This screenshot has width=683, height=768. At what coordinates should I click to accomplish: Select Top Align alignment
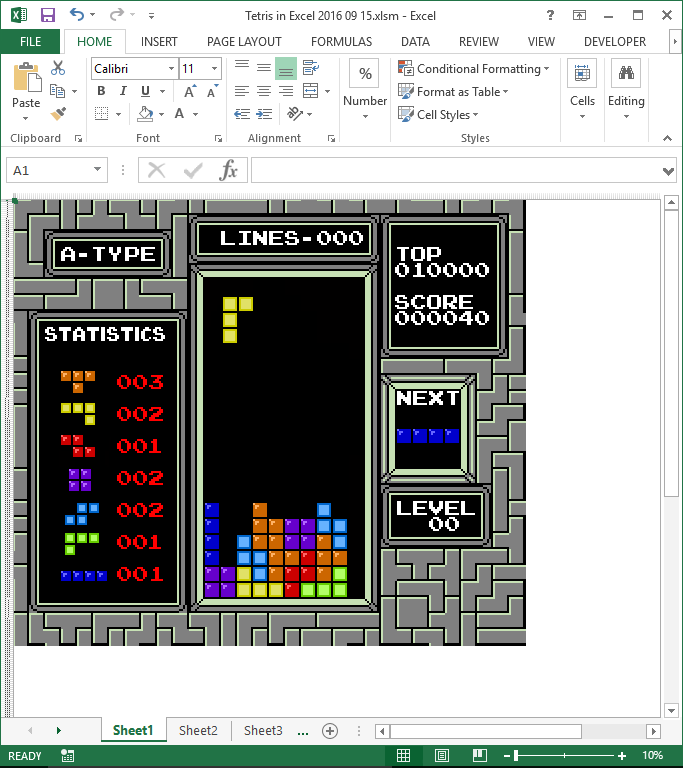(x=242, y=68)
